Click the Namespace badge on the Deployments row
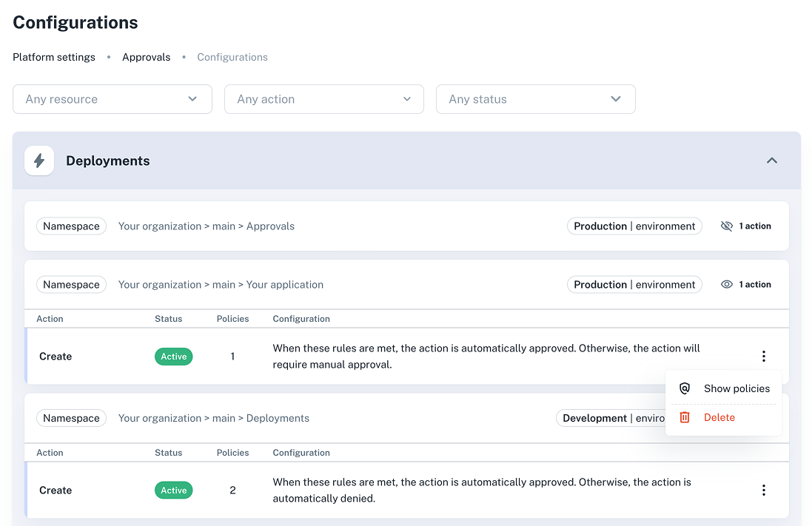The image size is (812, 526). [x=71, y=418]
